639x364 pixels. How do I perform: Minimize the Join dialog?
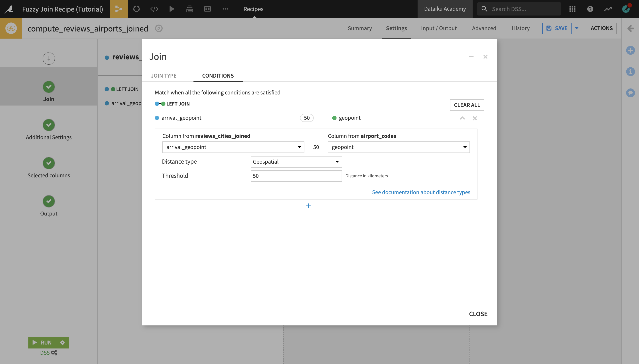click(471, 57)
